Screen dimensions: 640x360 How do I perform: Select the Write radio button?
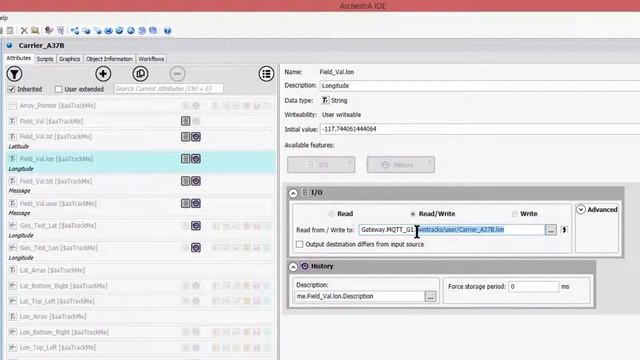tap(514, 214)
